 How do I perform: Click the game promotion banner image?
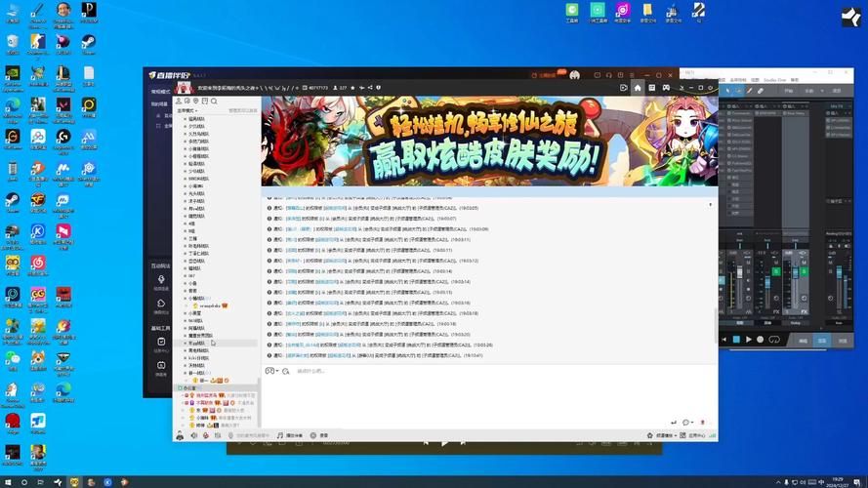[489, 142]
